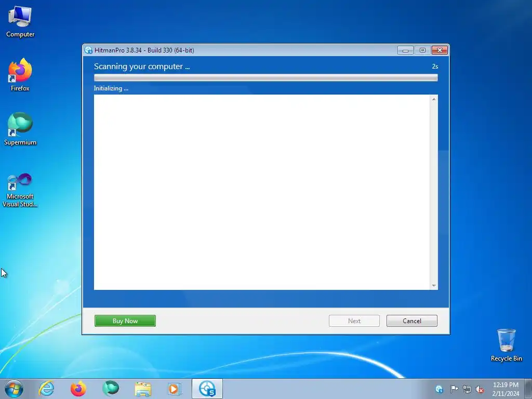The width and height of the screenshot is (532, 399).
Task: Open Windows Media Player from the taskbar
Action: point(175,389)
